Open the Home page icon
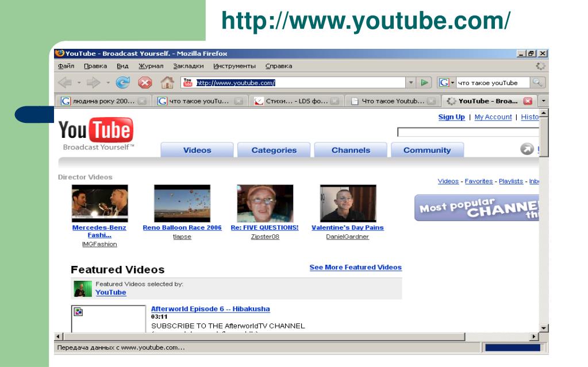Image resolution: width=588 pixels, height=367 pixels. pos(167,82)
